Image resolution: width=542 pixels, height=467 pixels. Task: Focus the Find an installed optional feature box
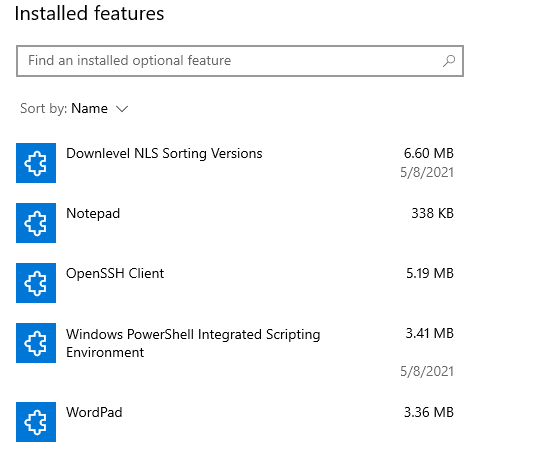240,61
